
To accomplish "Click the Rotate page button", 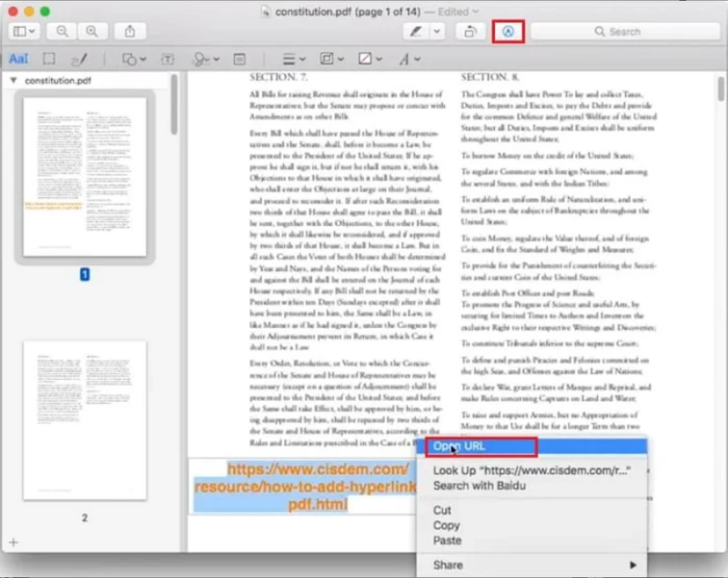I will 470,31.
